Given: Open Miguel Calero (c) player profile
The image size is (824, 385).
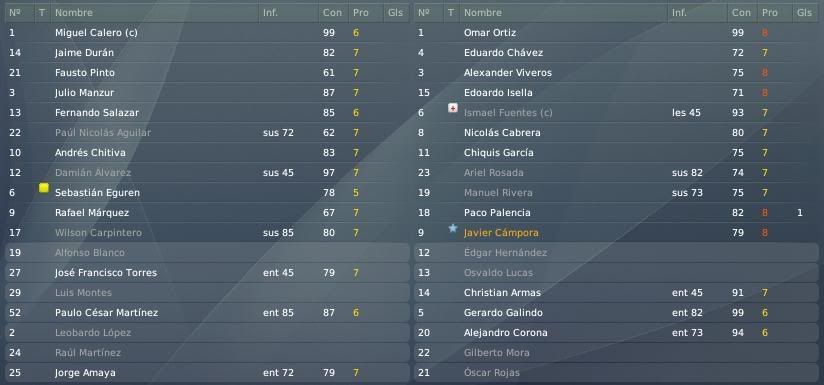Looking at the screenshot, I should coord(96,33).
